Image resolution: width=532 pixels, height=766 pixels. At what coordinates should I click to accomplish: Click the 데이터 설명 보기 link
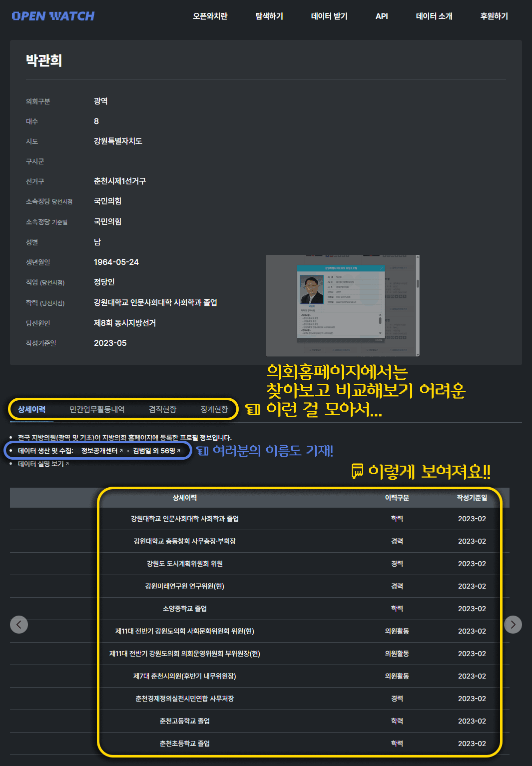(43, 464)
